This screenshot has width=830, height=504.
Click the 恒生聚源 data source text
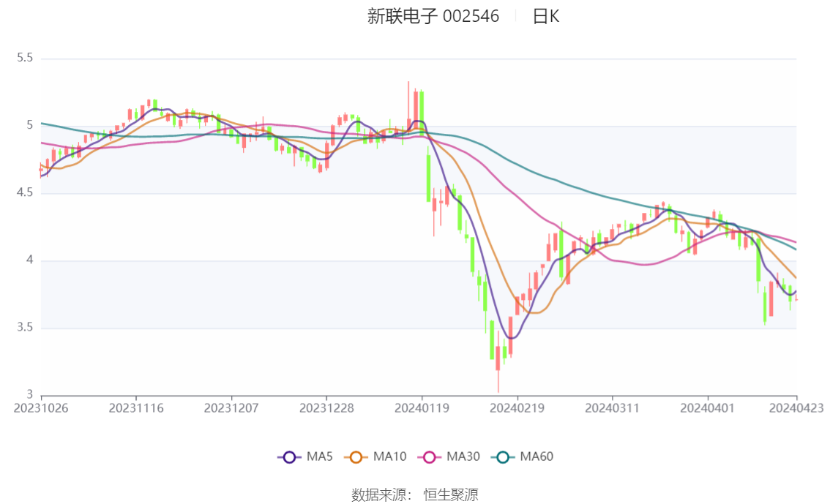(451, 495)
